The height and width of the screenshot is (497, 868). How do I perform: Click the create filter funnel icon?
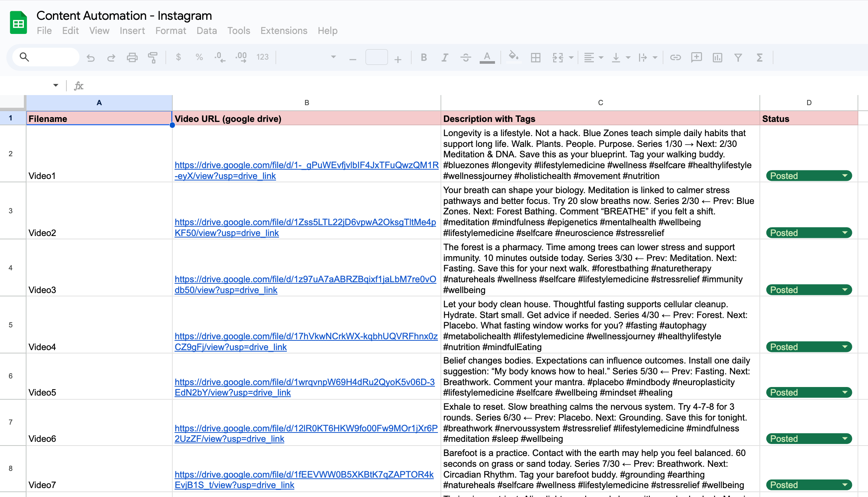pos(738,57)
